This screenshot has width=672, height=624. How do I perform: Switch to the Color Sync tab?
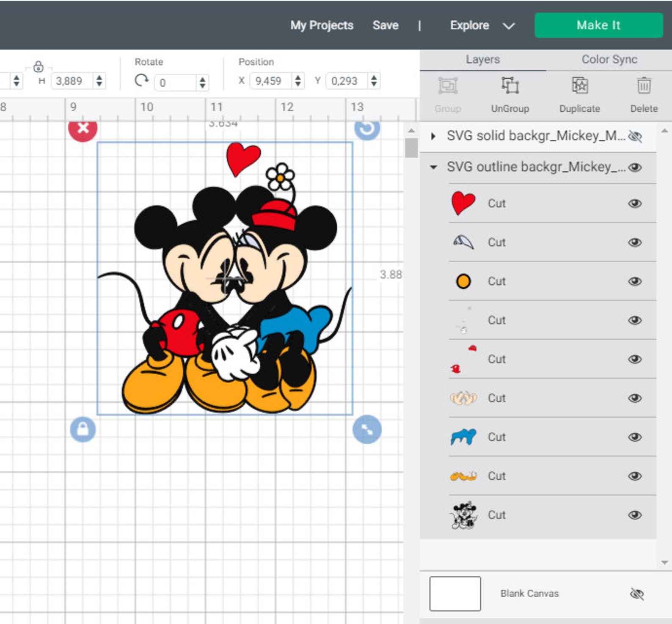609,60
